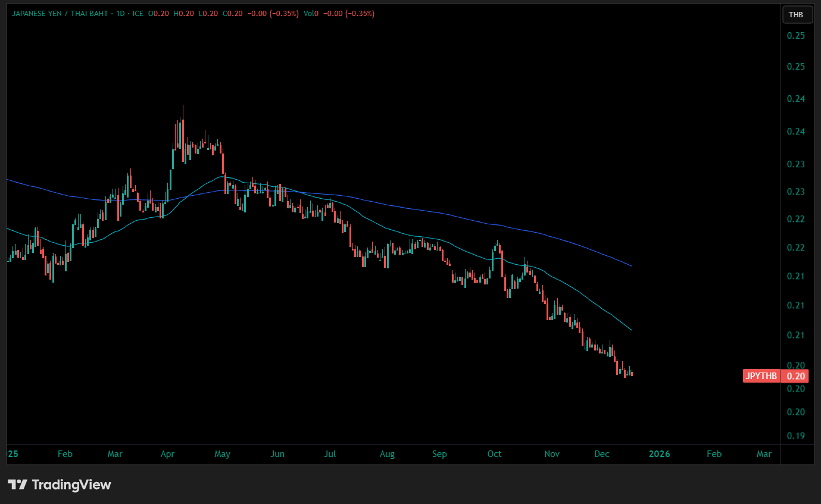Select the dark blue moving average line
821x504 pixels.
(417, 209)
